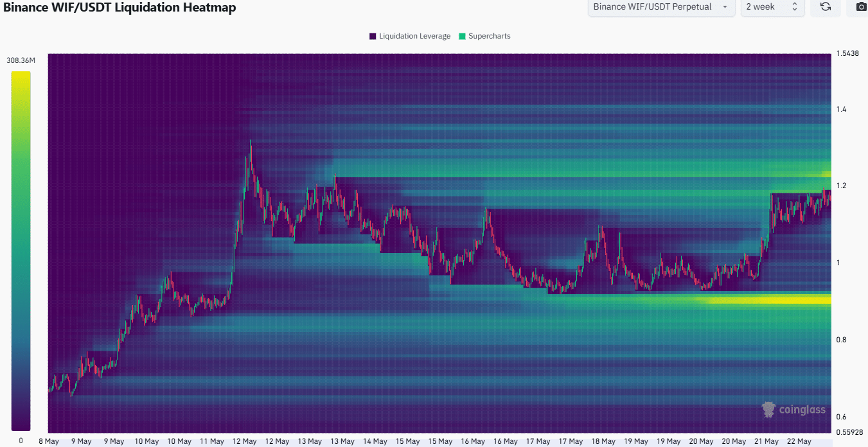Click the 1.2 price axis label

pos(841,186)
